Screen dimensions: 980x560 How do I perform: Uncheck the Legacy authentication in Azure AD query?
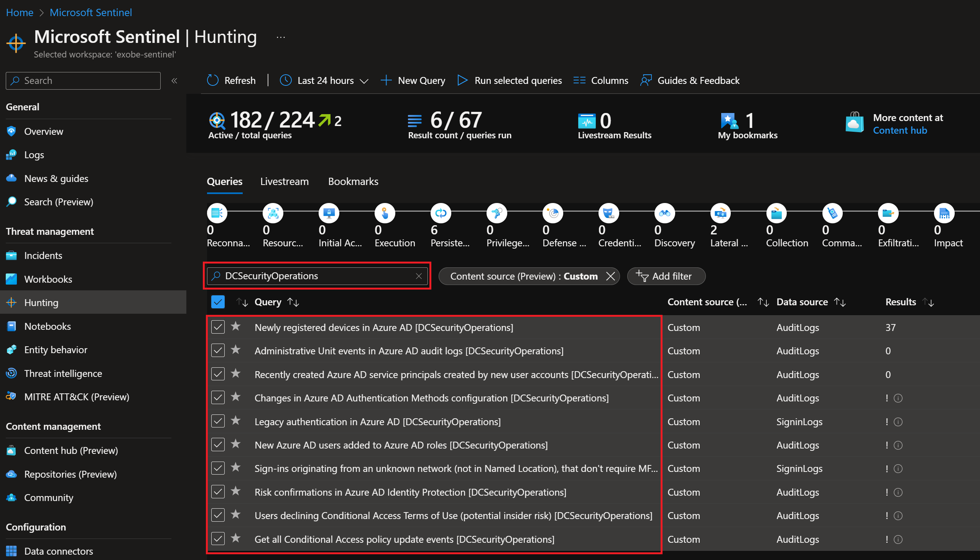218,421
